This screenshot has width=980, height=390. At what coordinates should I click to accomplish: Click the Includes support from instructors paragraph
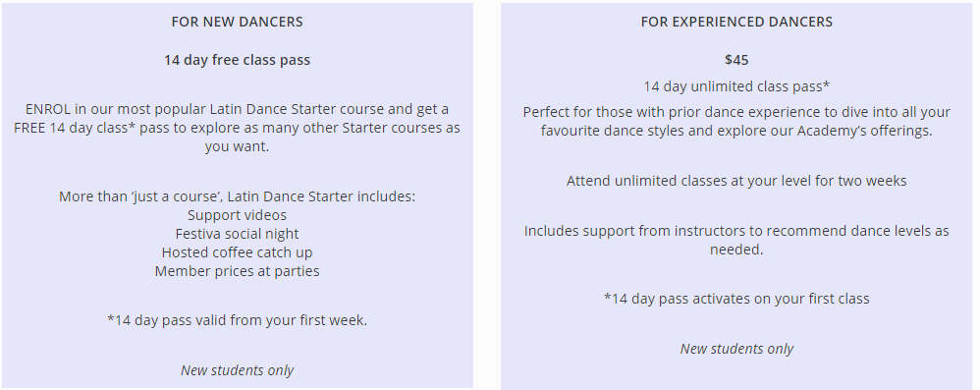tap(736, 240)
